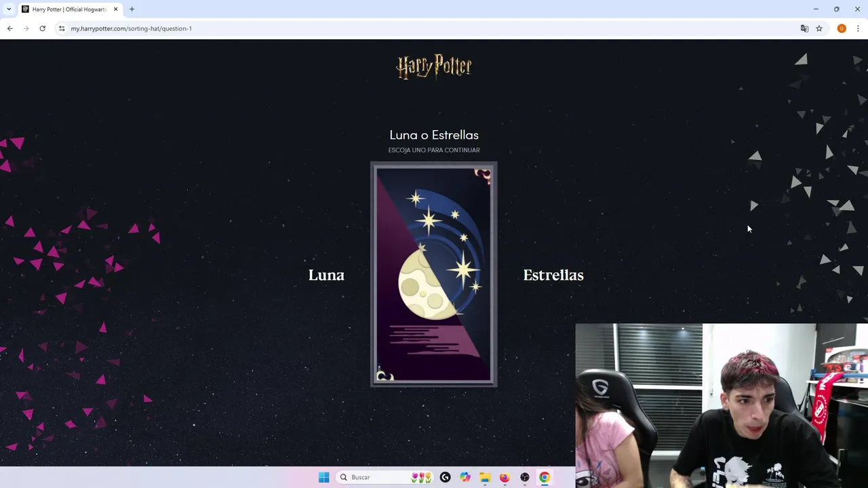Go back to the previous page
Screen dimensions: 868x488
click(9, 28)
